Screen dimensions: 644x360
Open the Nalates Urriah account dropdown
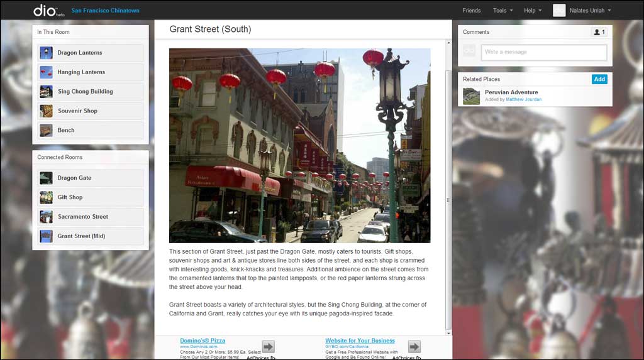tap(590, 10)
